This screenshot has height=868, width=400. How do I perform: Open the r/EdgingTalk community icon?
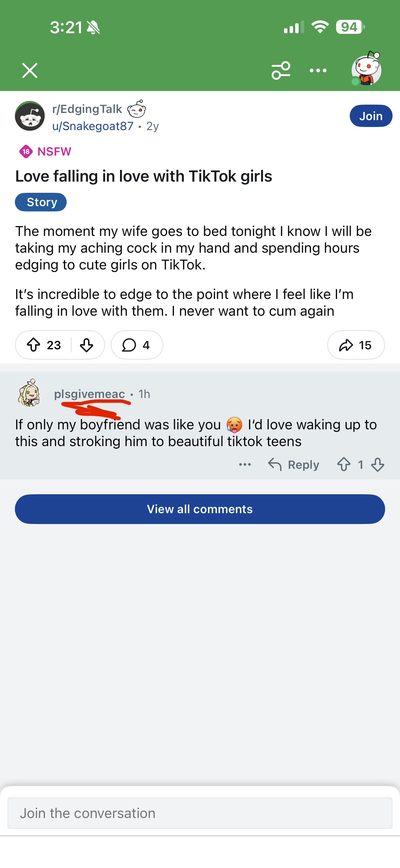30,116
